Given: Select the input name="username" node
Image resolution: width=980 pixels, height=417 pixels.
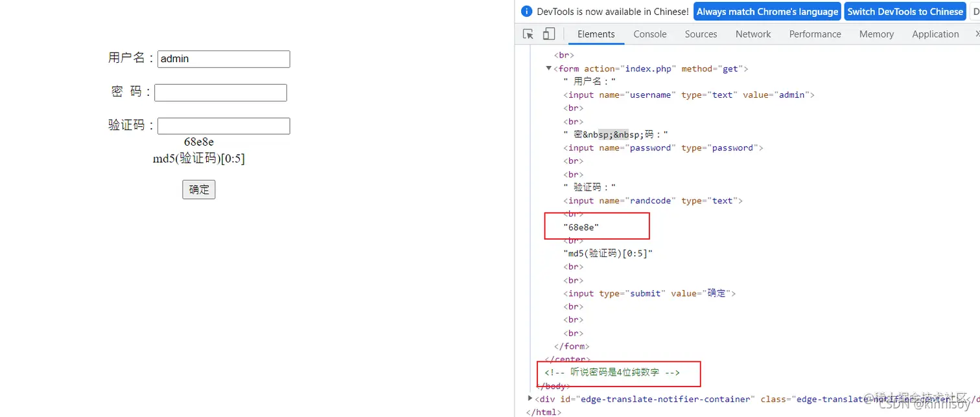Looking at the screenshot, I should [689, 95].
